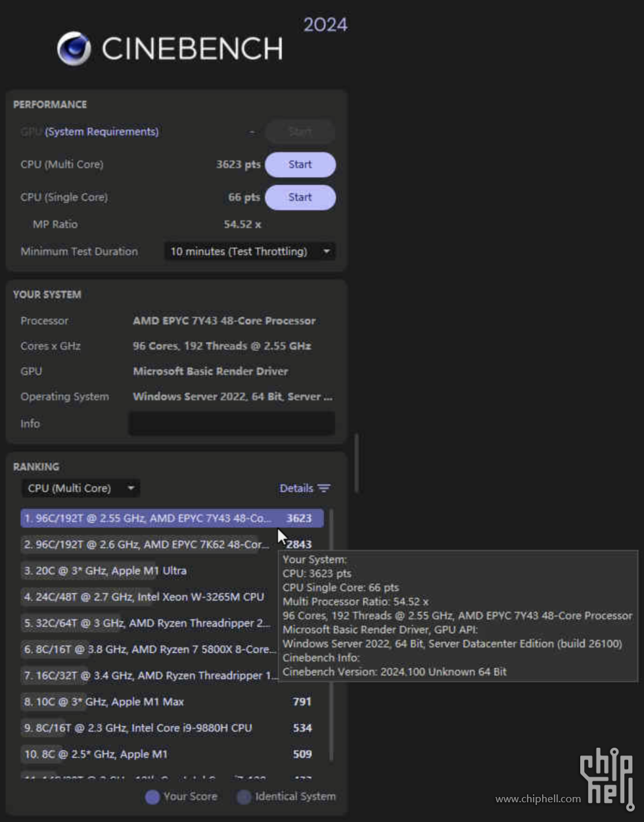The height and width of the screenshot is (822, 644).
Task: Select the Apple M1 Ultra ranking entry
Action: point(149,571)
